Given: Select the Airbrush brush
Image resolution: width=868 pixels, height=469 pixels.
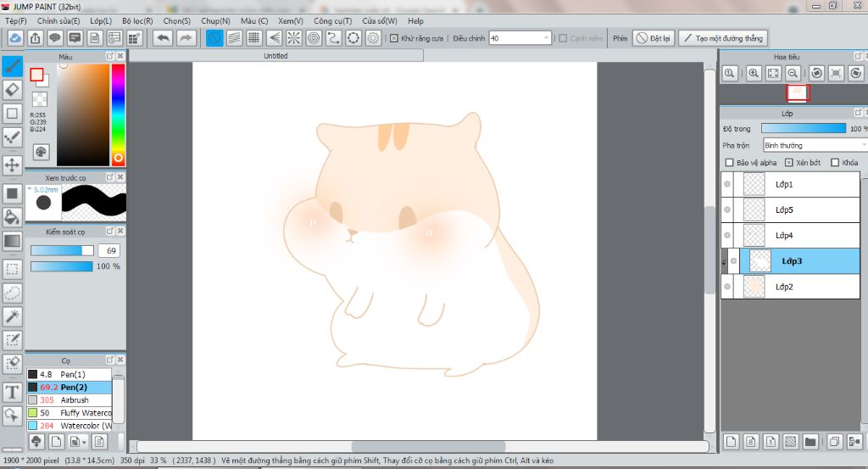Looking at the screenshot, I should pos(70,399).
